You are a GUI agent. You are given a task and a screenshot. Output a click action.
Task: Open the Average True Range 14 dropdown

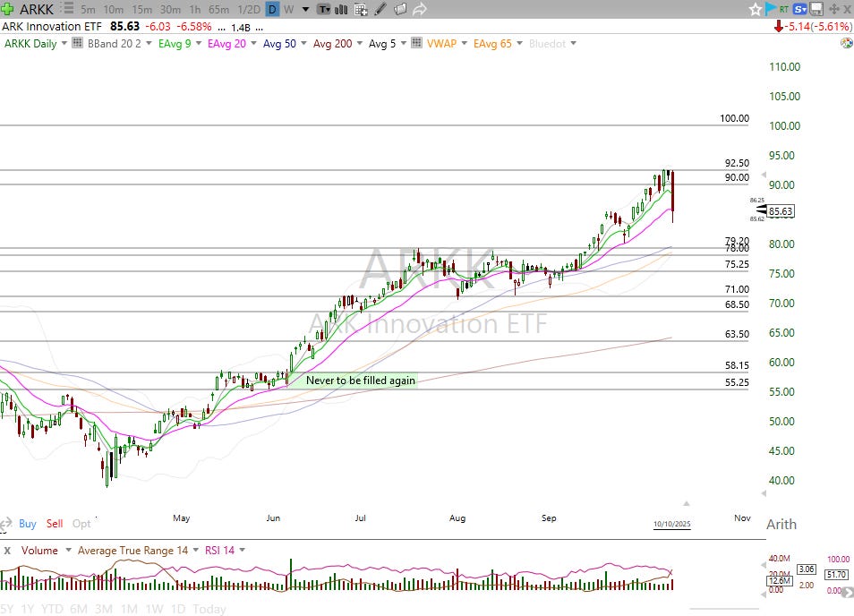[x=195, y=550]
